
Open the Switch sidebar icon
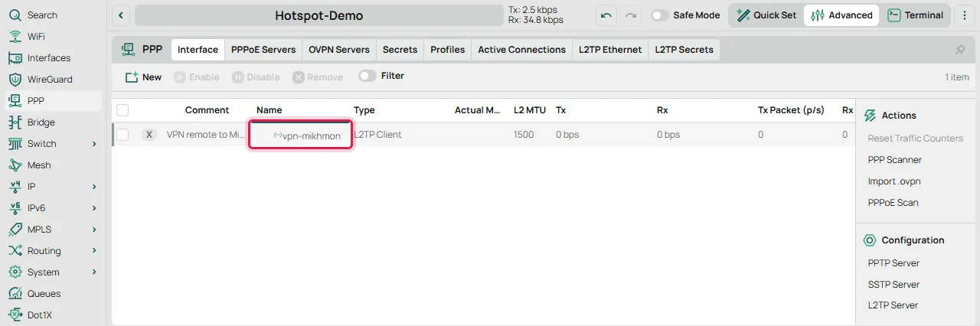[x=15, y=144]
